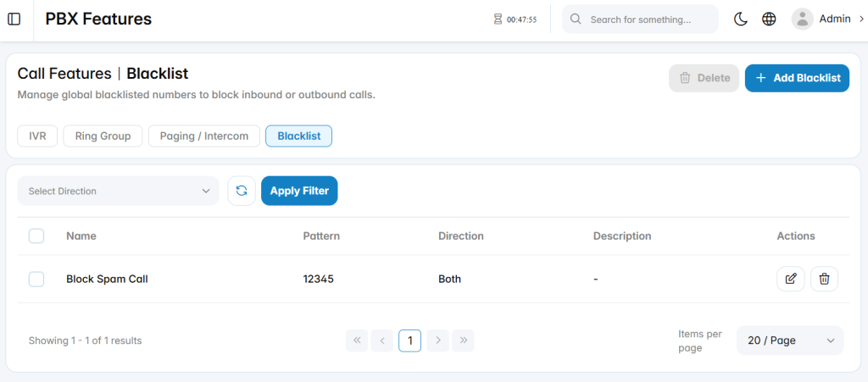Open the 20 / Page dropdown
The height and width of the screenshot is (382, 868).
790,340
